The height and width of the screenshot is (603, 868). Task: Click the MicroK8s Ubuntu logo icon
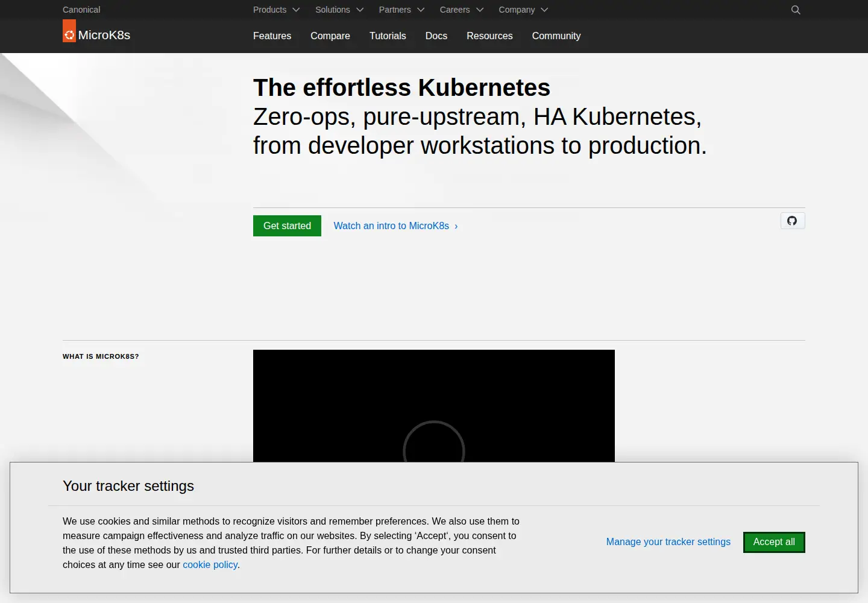point(69,31)
